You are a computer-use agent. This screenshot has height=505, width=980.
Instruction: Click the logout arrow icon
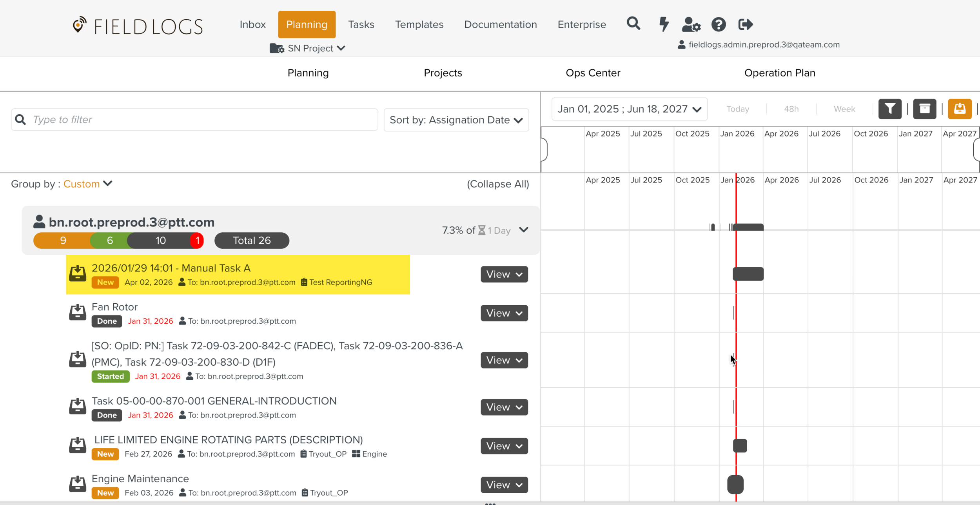[x=745, y=24]
